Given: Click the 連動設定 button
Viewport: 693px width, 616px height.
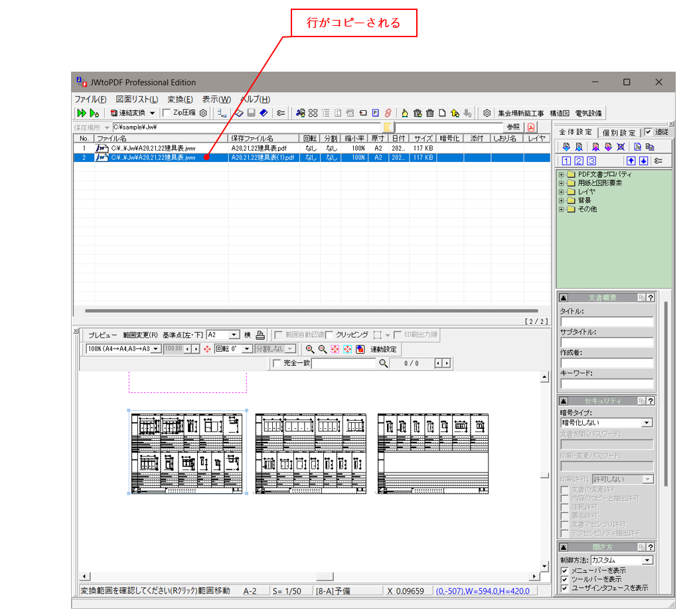Looking at the screenshot, I should coord(383,349).
